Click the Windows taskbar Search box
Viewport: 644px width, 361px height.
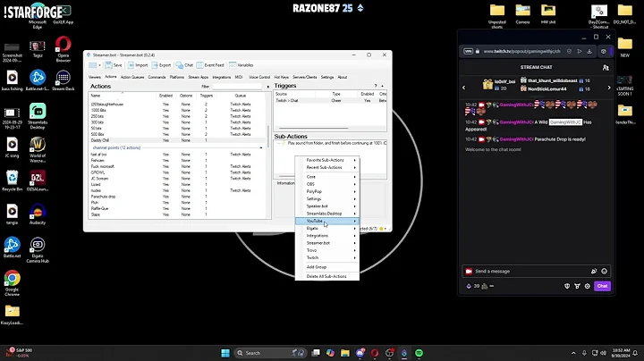pos(271,353)
